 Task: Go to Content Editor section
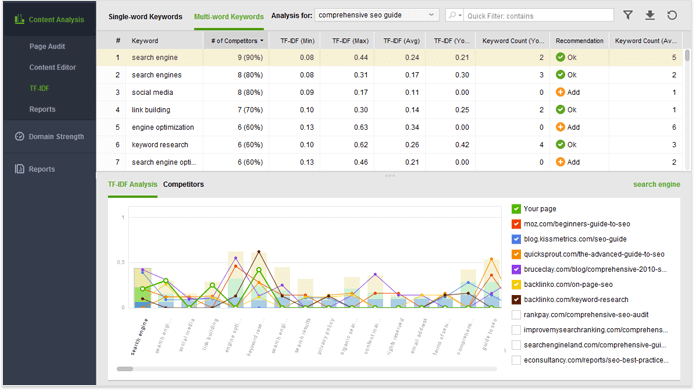click(x=52, y=67)
